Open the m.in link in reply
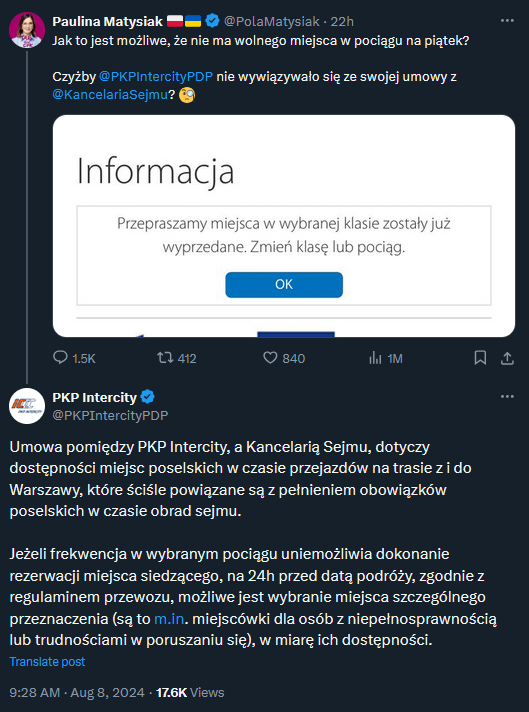 168,618
